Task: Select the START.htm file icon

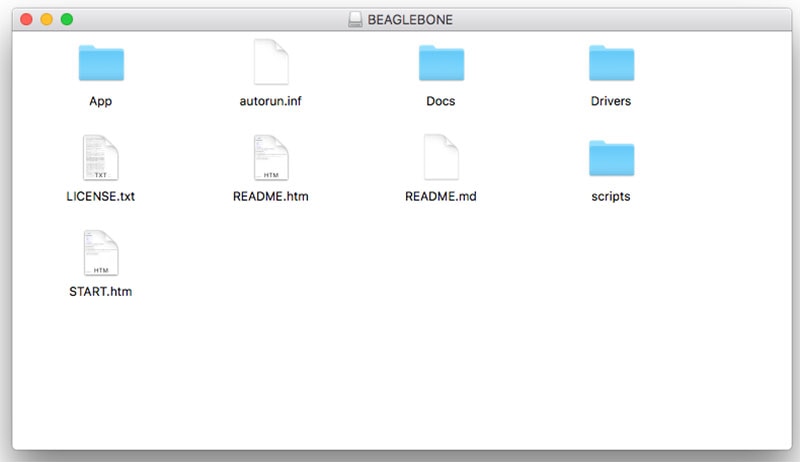Action: tap(100, 253)
